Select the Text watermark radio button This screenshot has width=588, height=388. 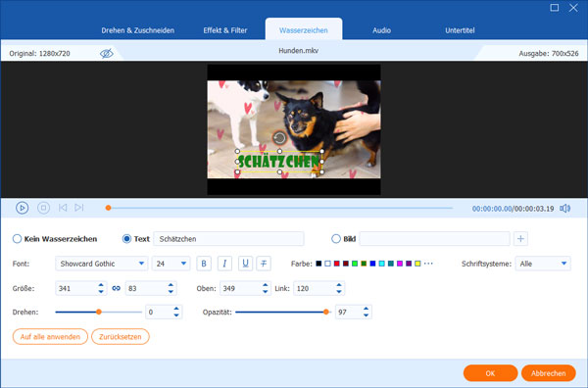[x=126, y=239]
